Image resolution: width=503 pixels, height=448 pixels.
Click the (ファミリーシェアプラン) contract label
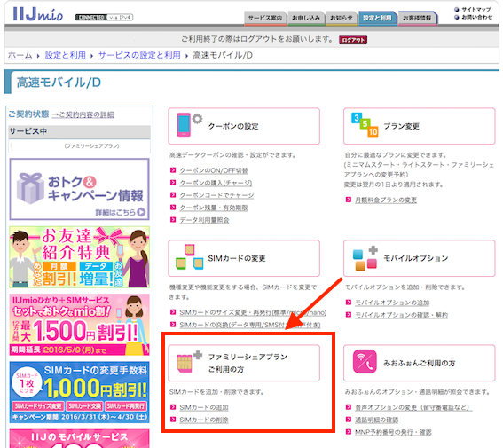[x=91, y=146]
